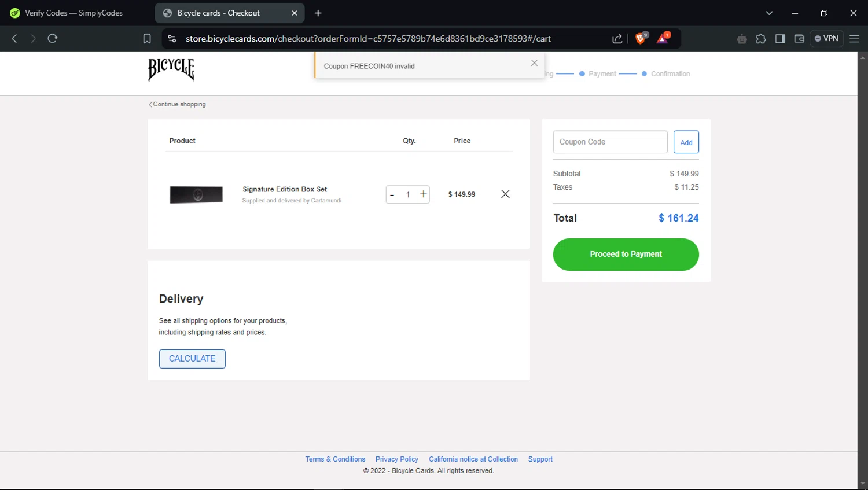868x490 pixels.
Task: Open Support link in footer
Action: pyautogui.click(x=540, y=459)
